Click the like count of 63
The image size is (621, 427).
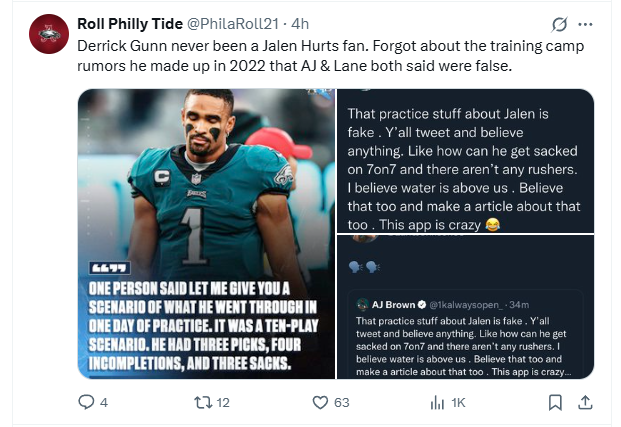pos(341,402)
